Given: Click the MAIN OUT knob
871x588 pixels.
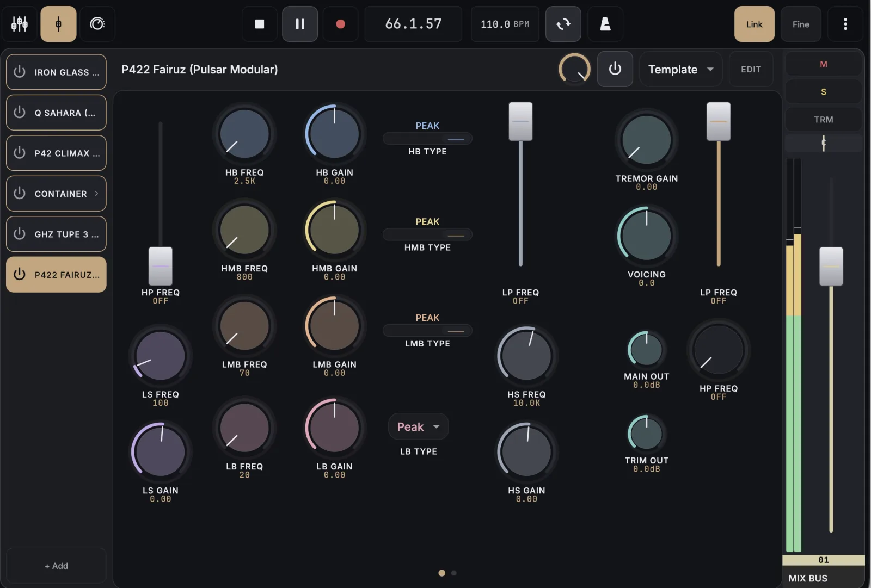Looking at the screenshot, I should pos(646,349).
